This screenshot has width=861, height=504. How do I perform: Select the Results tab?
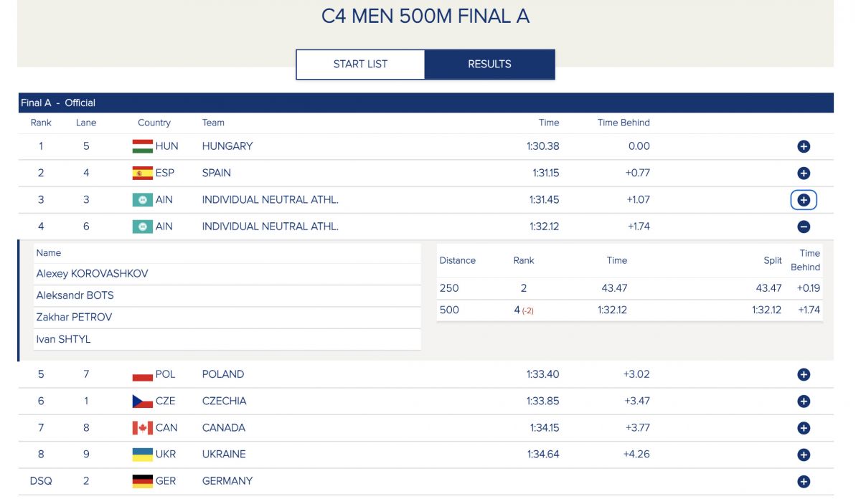pyautogui.click(x=489, y=64)
